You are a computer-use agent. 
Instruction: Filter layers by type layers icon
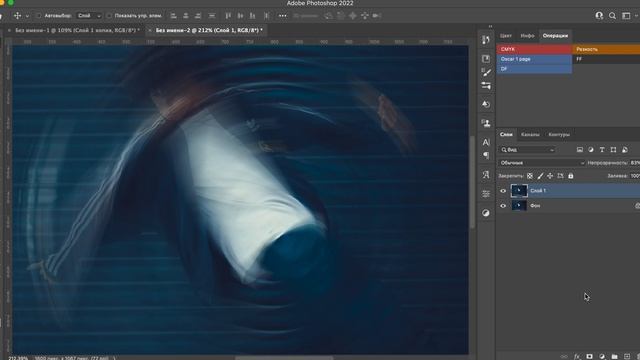602,150
